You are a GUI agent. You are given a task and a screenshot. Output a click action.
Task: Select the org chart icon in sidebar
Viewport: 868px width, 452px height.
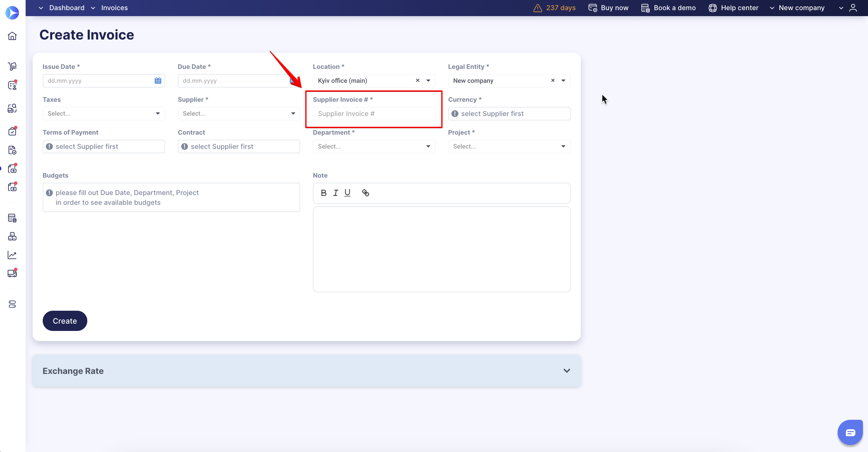coord(12,236)
